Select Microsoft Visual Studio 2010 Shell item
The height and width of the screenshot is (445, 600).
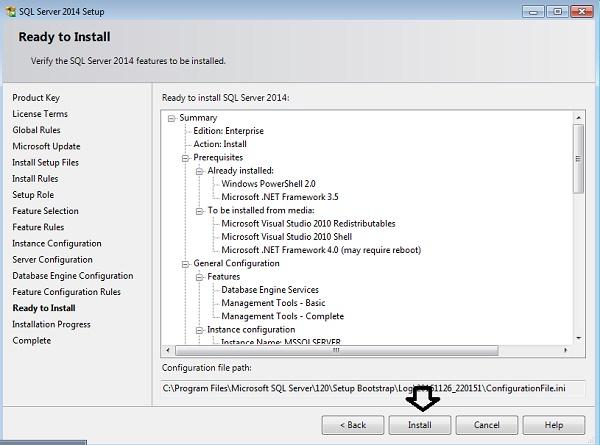pyautogui.click(x=295, y=237)
